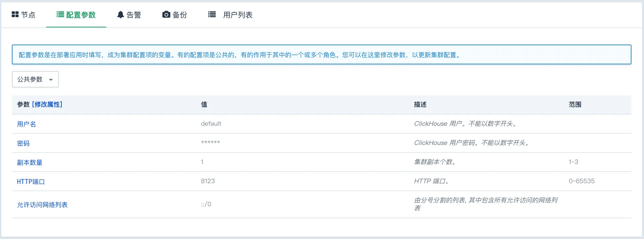This screenshot has height=239, width=644.
Task: Click the list icon next to 配置参数
Action: click(60, 15)
